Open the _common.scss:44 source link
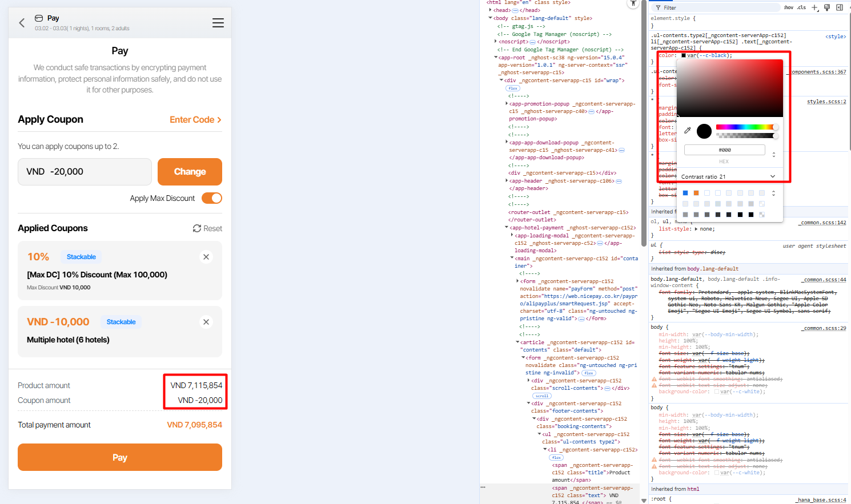The width and height of the screenshot is (851, 504). [824, 280]
